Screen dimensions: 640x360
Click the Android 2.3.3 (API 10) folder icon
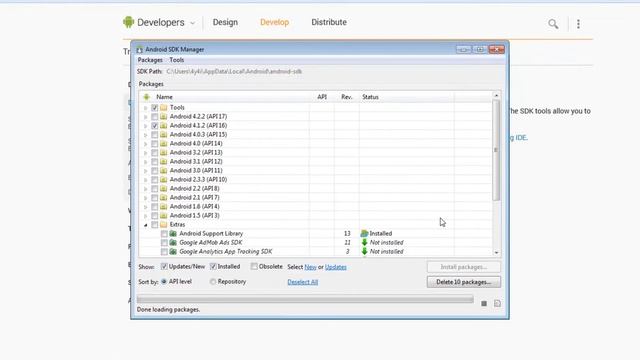pyautogui.click(x=164, y=179)
